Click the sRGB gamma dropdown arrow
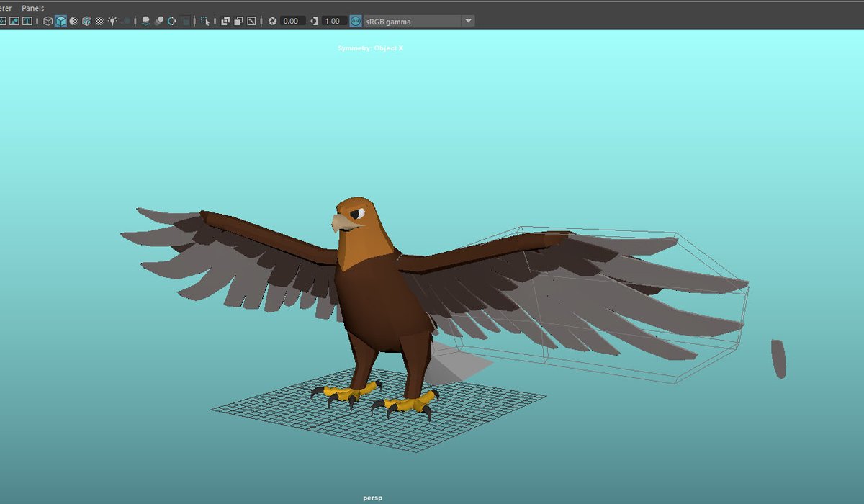This screenshot has width=864, height=504. tap(468, 21)
